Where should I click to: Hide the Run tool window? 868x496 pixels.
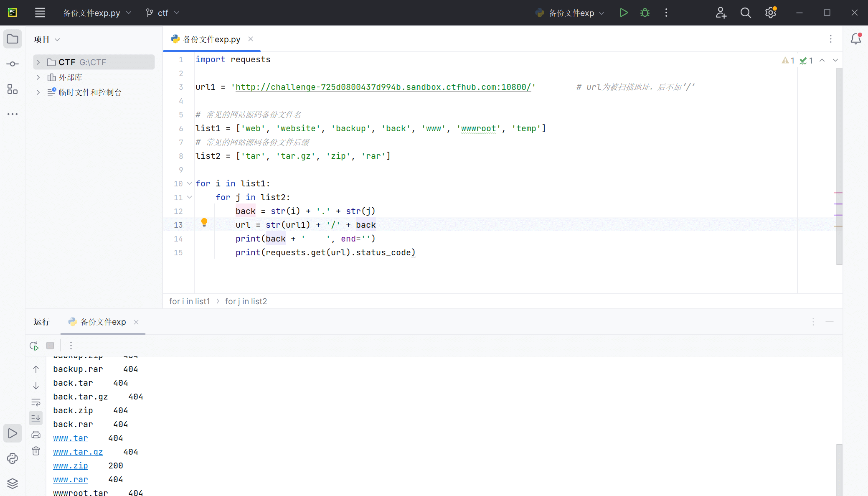(x=830, y=322)
